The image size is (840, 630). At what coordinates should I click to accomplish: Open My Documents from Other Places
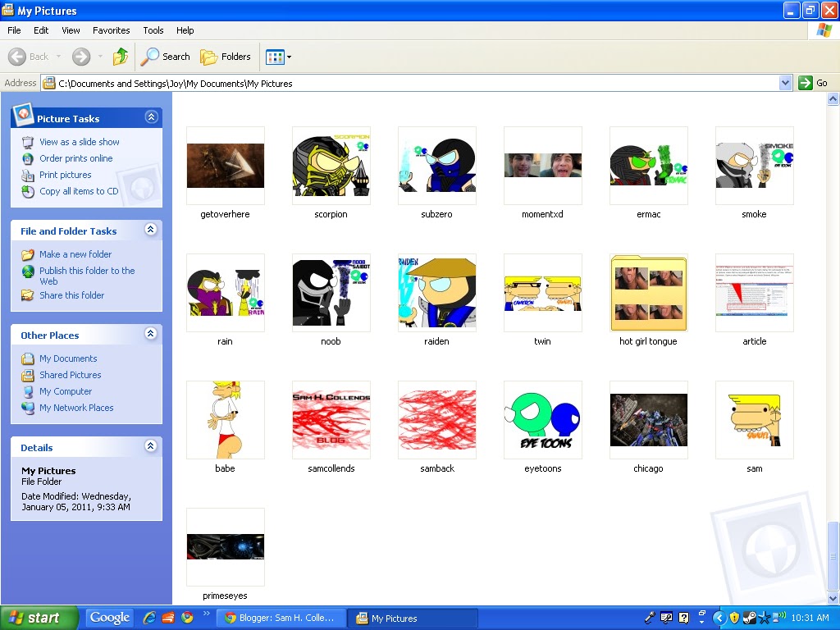pos(68,358)
